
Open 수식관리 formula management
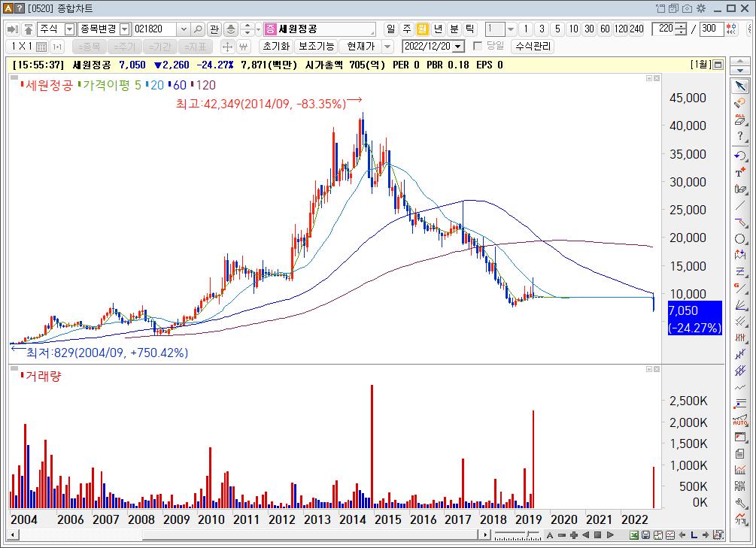[x=533, y=47]
